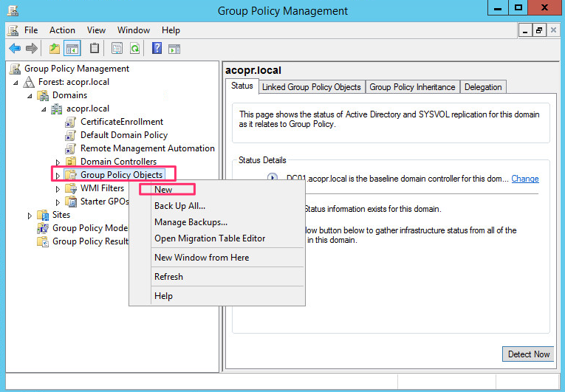Open Help via the question mark toolbar icon
565x392 pixels.
[x=157, y=48]
